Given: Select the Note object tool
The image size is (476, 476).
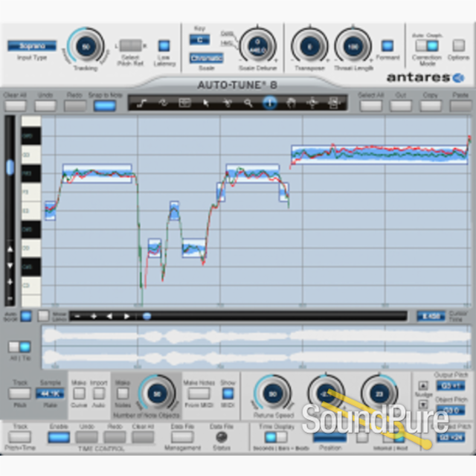Looking at the screenshot, I should [x=184, y=103].
